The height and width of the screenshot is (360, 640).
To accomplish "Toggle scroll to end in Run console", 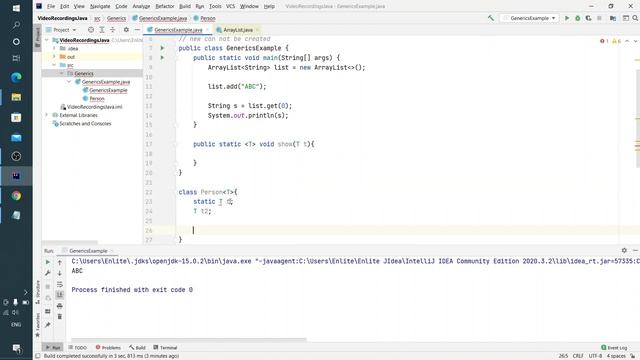I will (x=60, y=295).
